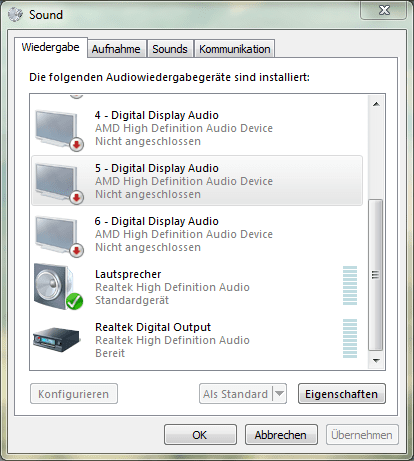
Task: Click the device list scrollbar thumb
Action: 376,275
